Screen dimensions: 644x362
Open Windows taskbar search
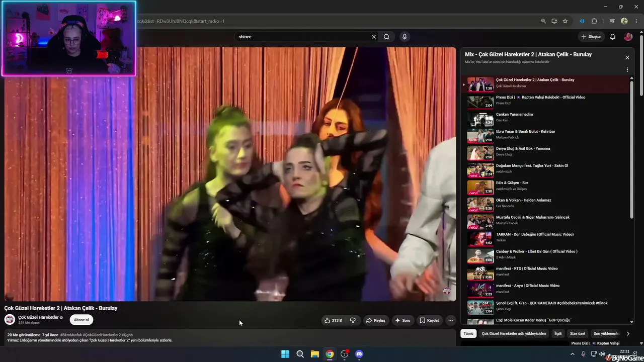[300, 354]
